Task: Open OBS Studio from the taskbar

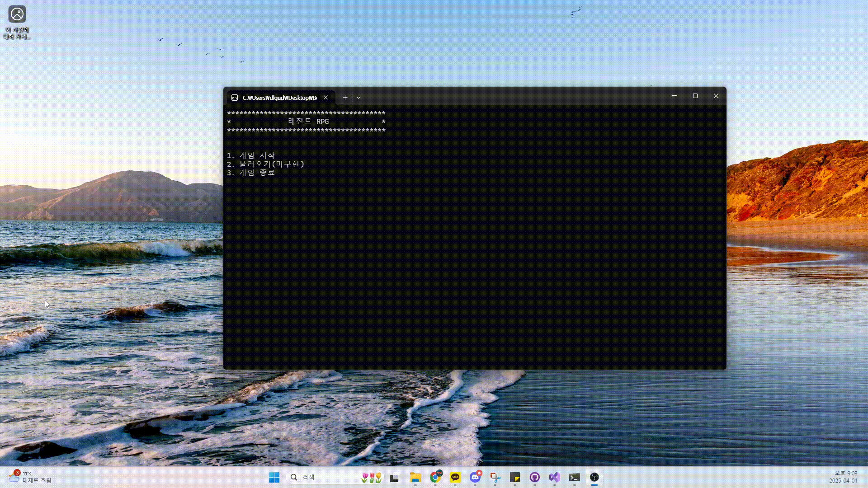Action: [594, 477]
